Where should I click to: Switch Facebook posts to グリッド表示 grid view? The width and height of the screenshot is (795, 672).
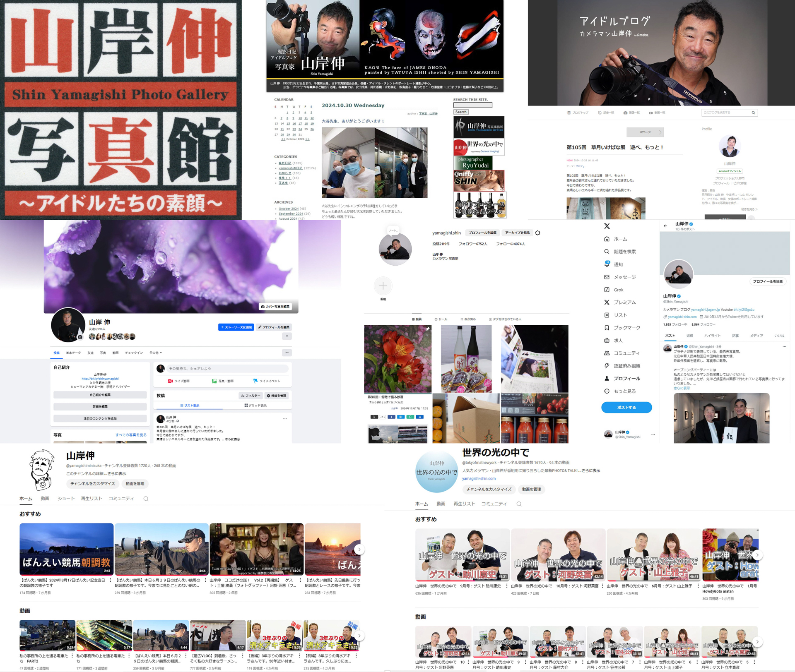[x=255, y=406]
